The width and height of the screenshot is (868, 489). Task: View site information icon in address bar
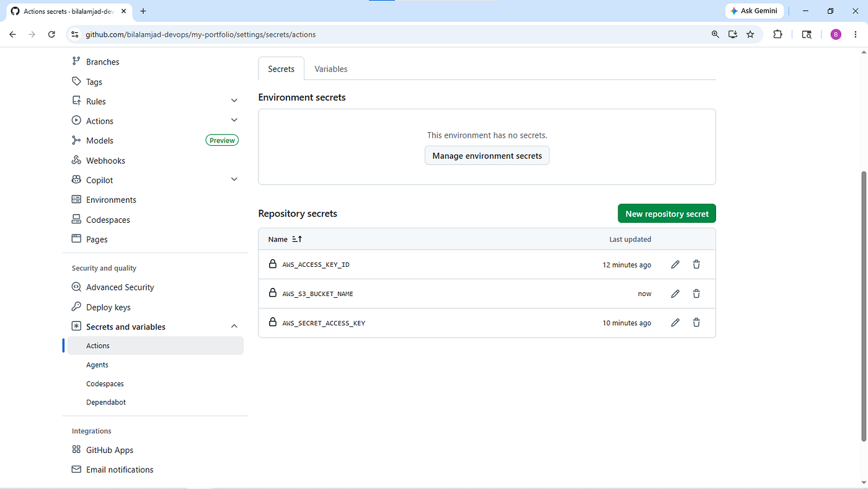pos(75,35)
